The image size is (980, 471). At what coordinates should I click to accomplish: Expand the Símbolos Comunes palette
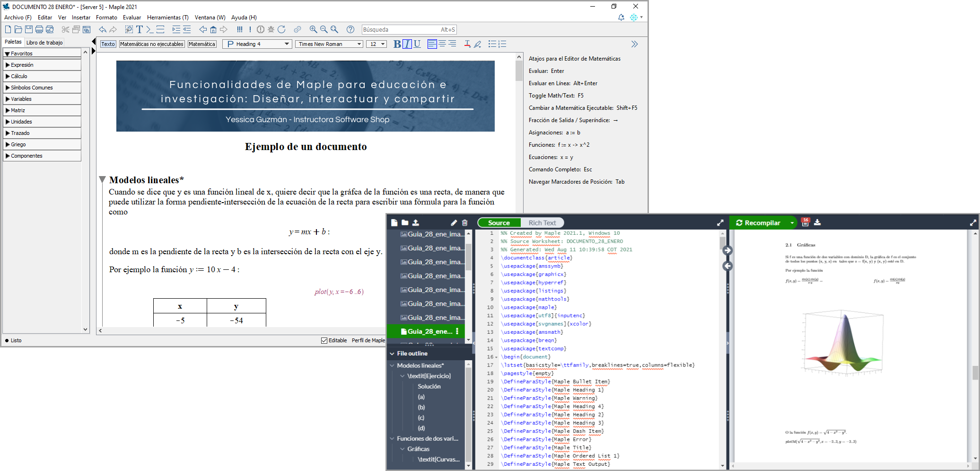tap(42, 88)
